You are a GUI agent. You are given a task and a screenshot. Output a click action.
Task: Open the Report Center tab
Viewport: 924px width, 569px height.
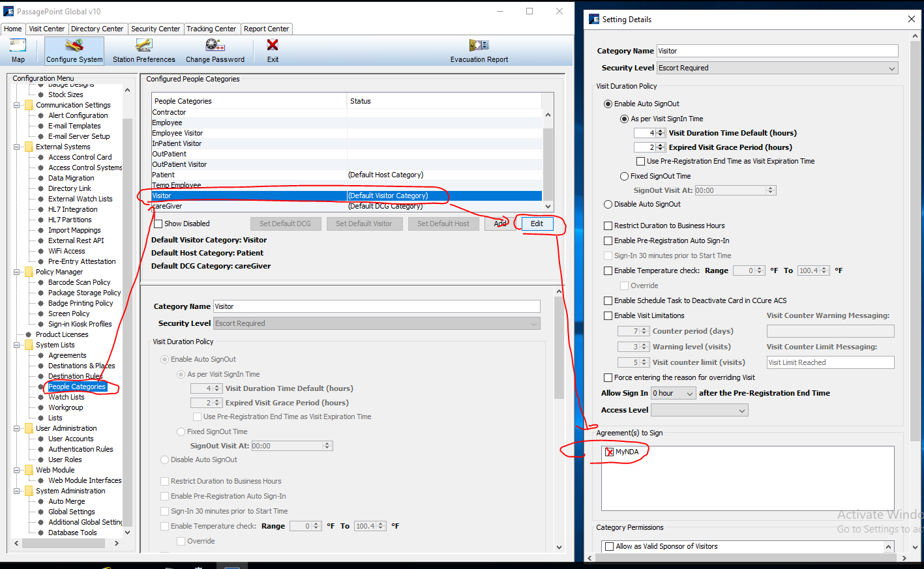click(x=266, y=29)
